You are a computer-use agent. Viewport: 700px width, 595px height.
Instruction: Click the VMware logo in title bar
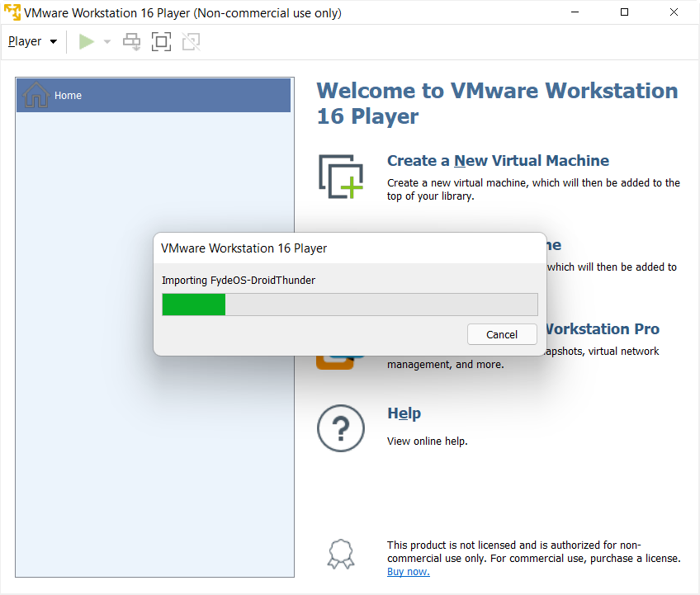coord(12,12)
